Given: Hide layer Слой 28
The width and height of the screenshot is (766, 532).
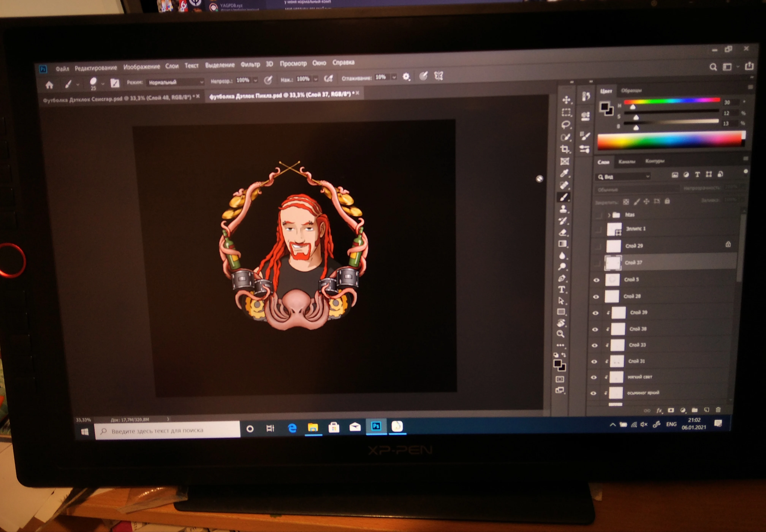Looking at the screenshot, I should (596, 297).
